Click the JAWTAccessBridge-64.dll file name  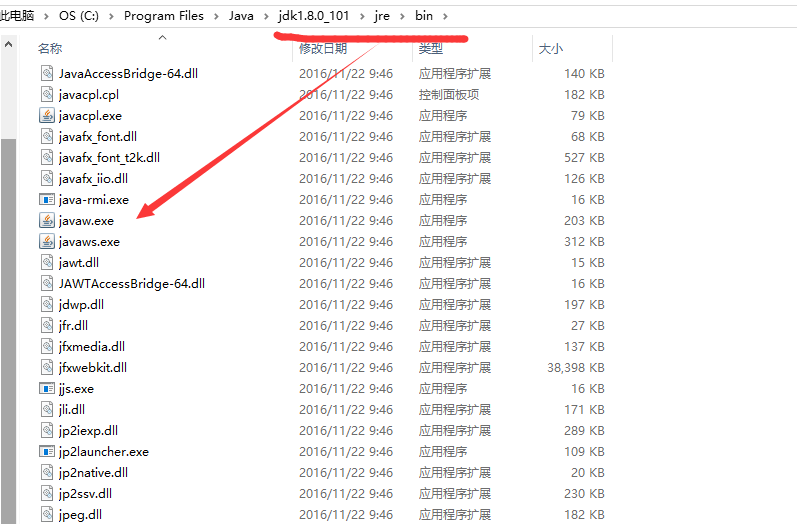pos(132,283)
